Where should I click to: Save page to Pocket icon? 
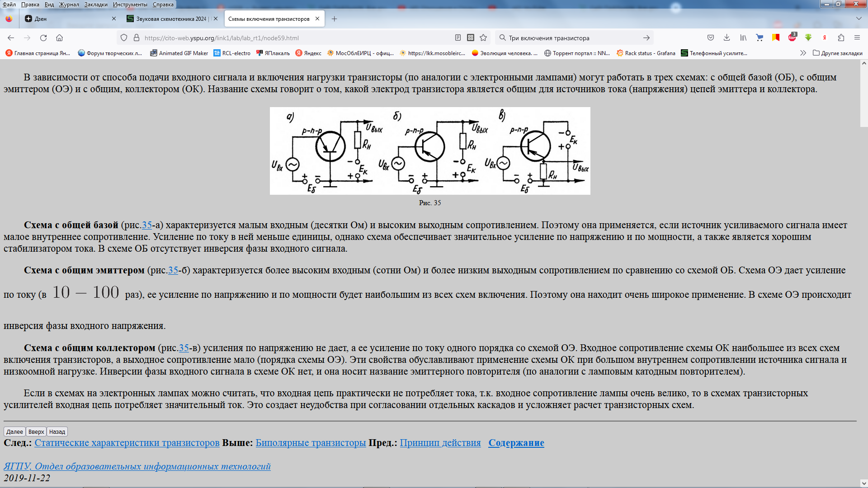711,38
